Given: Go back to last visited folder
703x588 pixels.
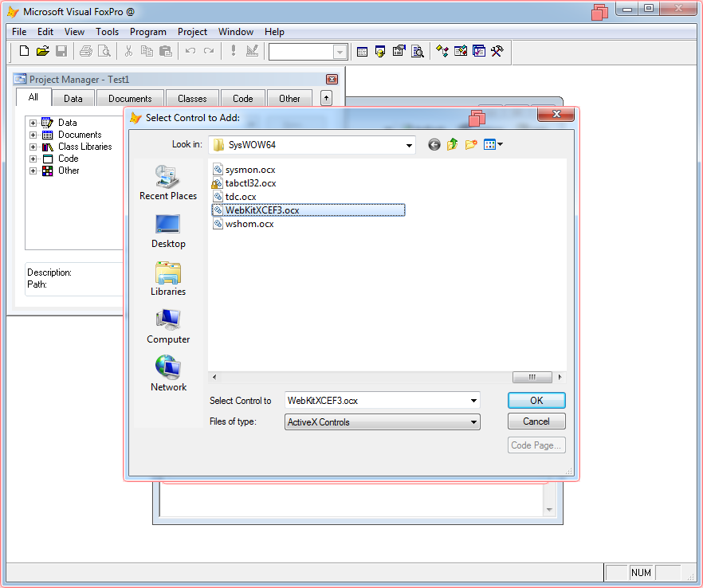Looking at the screenshot, I should pos(434,145).
